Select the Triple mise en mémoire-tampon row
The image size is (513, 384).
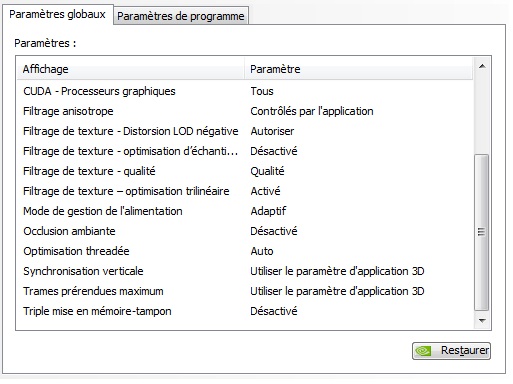coord(245,311)
